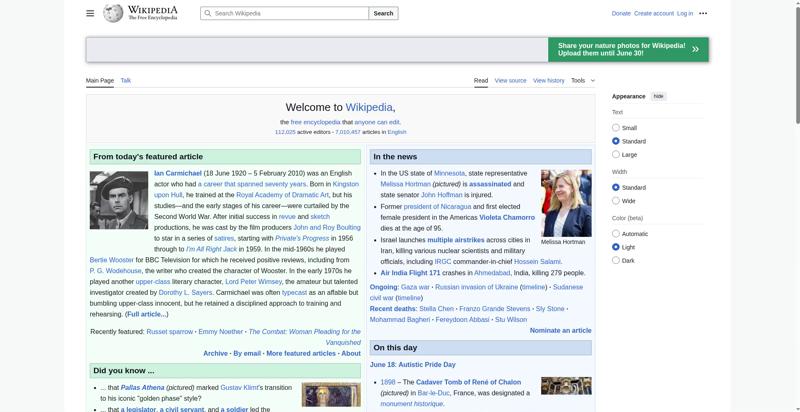
Task: Click the magnifier icon in the search box
Action: 207,13
